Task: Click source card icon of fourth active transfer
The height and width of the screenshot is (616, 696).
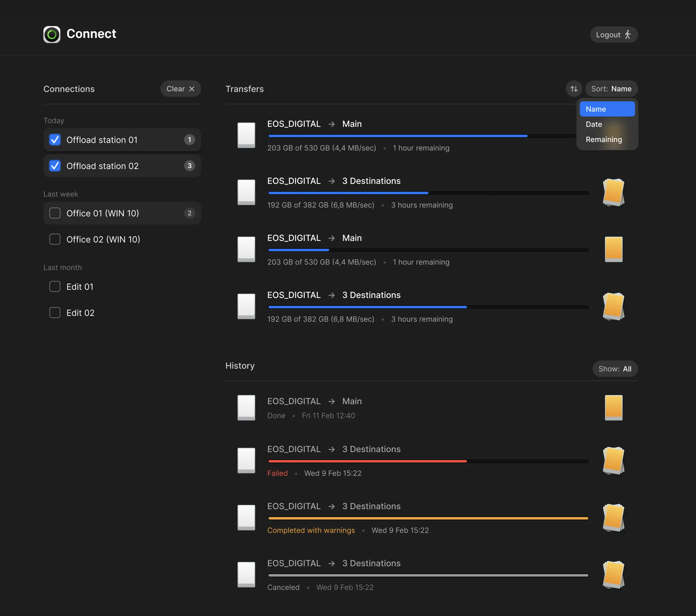Action: 246,306
